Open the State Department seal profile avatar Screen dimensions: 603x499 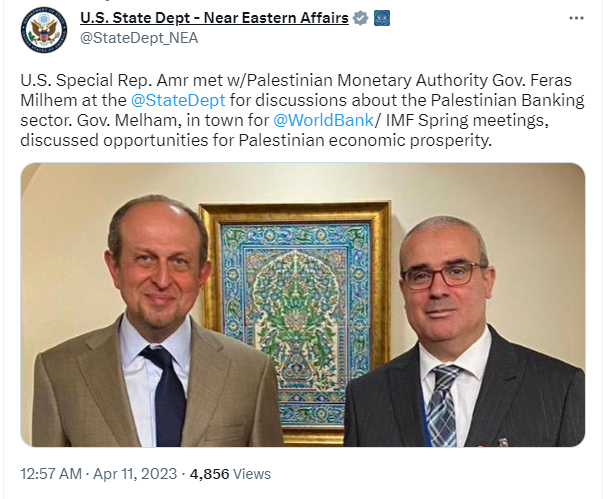click(x=43, y=29)
